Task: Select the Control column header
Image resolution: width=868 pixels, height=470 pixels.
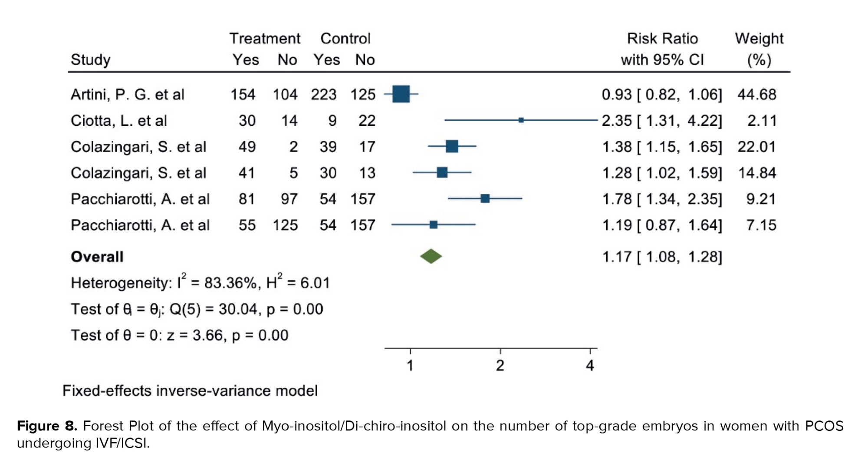Action: pos(345,39)
